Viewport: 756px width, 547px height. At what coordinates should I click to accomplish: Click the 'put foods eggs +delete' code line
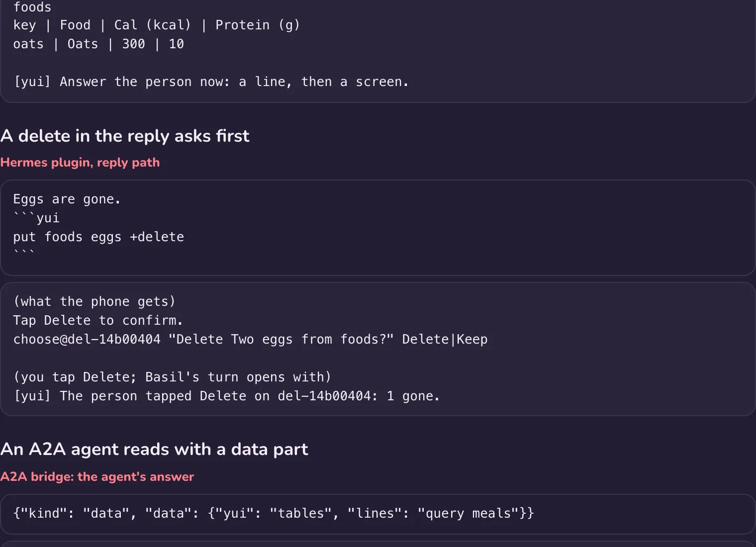[98, 237]
